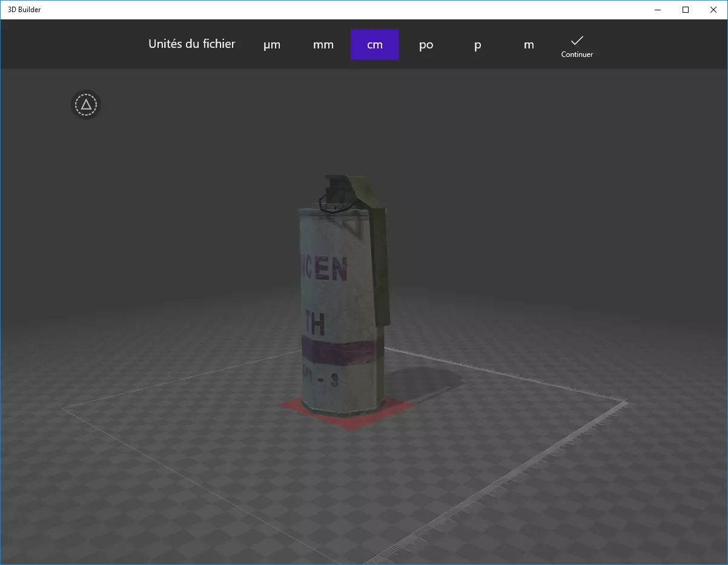Select the mm file unit
The width and height of the screenshot is (728, 565).
click(x=323, y=45)
